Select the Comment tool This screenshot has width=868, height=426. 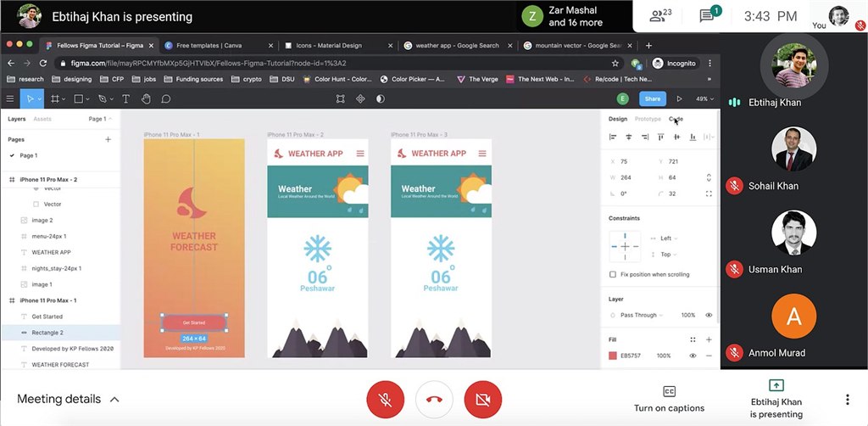(166, 98)
